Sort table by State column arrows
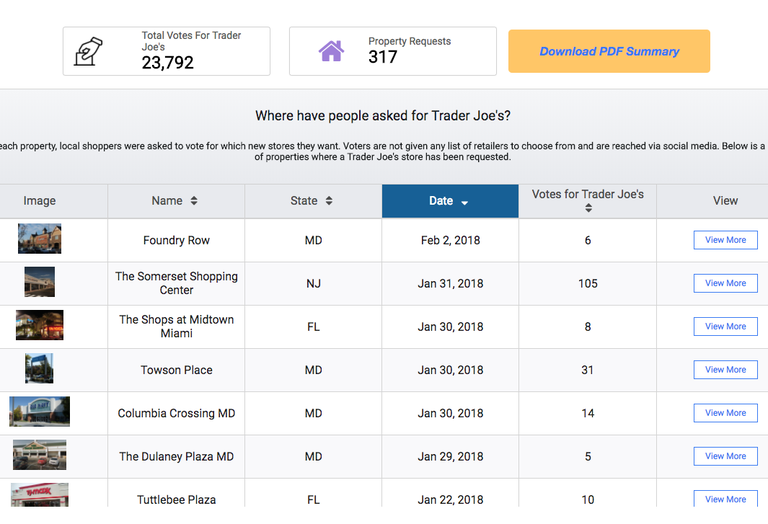The height and width of the screenshot is (524, 768). tap(329, 201)
